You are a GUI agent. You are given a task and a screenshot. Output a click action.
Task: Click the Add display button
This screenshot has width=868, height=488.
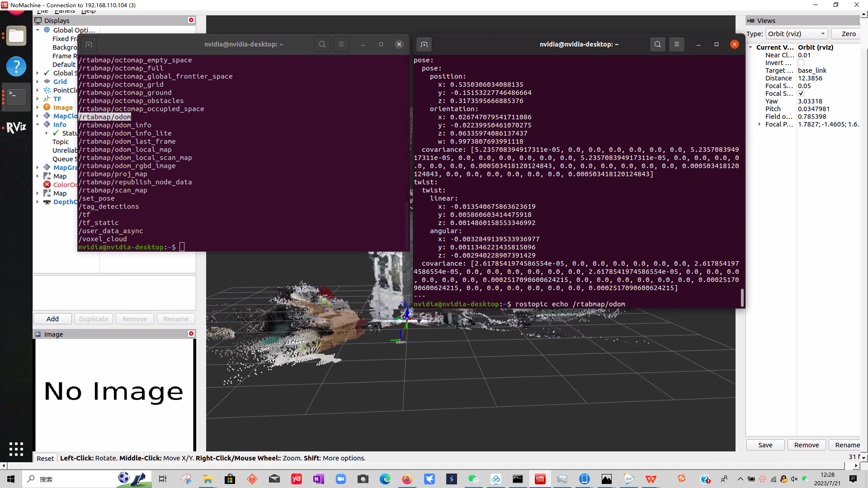pyautogui.click(x=52, y=319)
